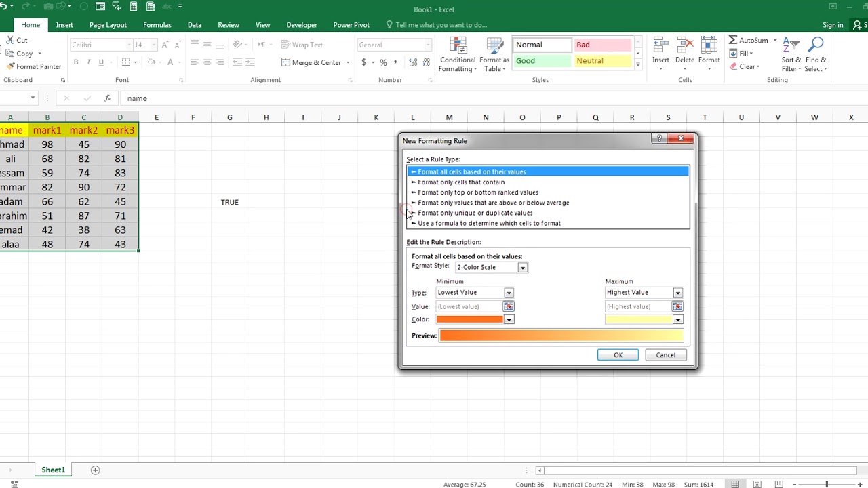Click range selector icon for Minimum value
The height and width of the screenshot is (488, 868).
(x=508, y=306)
